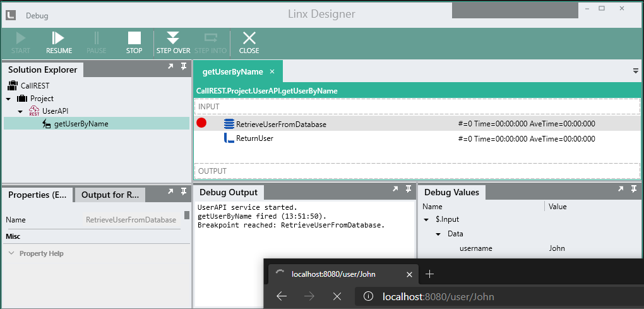Click the Project briefcase icon
Viewport: 644px width, 309px height.
21,99
